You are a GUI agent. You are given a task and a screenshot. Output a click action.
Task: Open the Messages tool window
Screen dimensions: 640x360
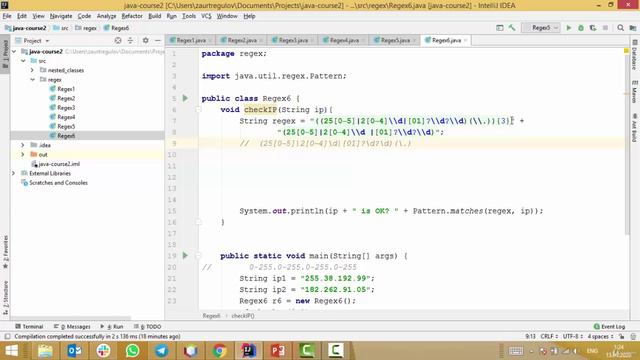(x=72, y=327)
